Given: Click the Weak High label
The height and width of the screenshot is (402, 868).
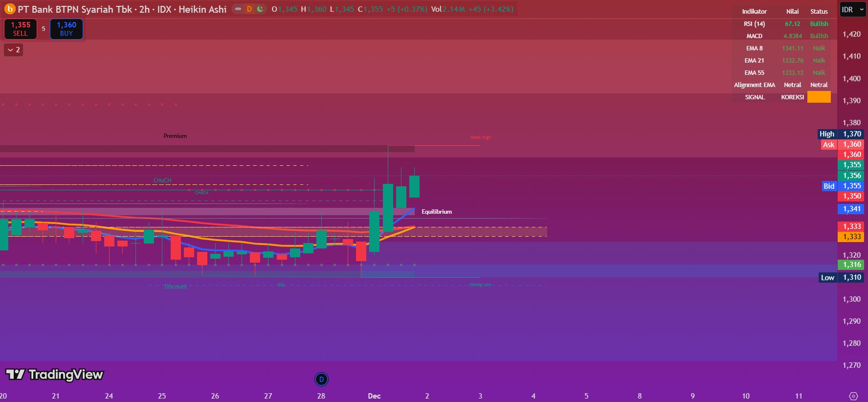Looking at the screenshot, I should (x=480, y=137).
